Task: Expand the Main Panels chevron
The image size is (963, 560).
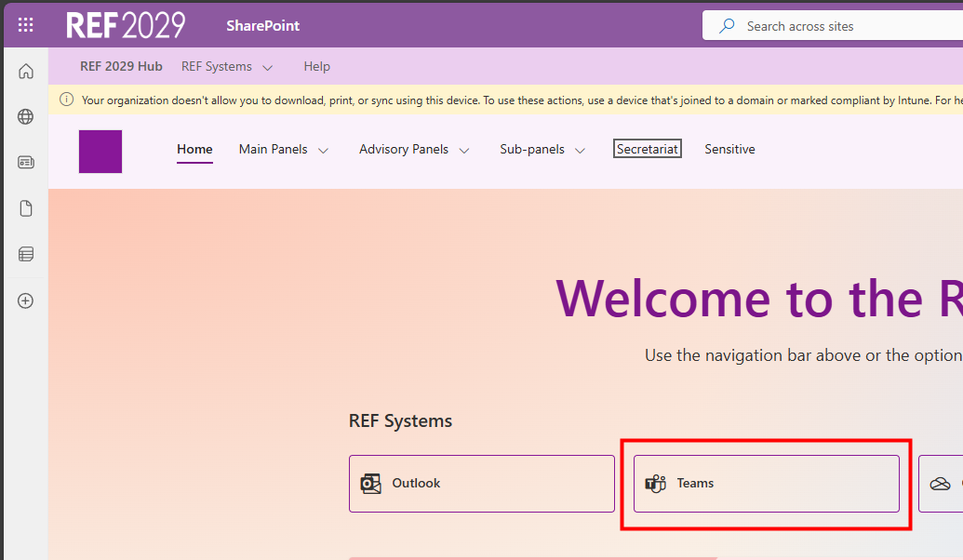Action: click(x=323, y=151)
